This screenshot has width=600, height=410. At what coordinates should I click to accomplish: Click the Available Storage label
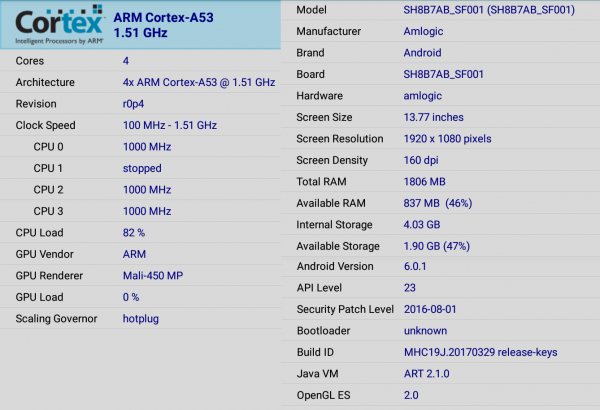[x=338, y=246]
